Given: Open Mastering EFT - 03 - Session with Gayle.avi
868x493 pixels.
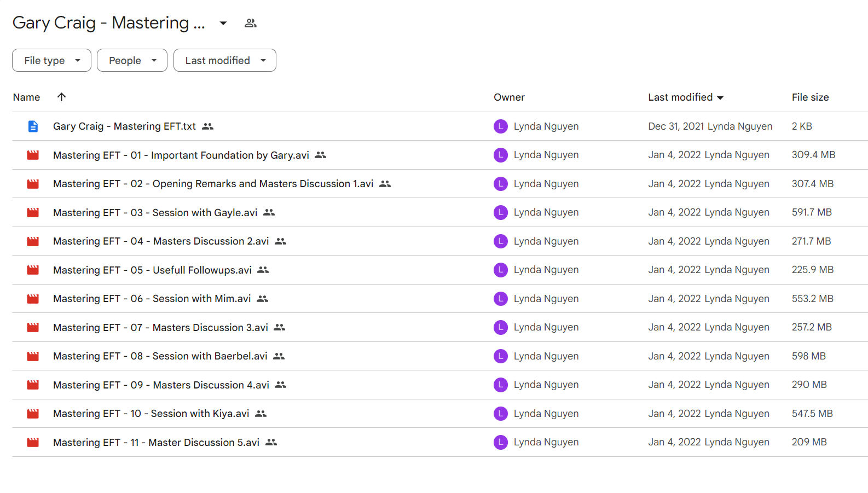Looking at the screenshot, I should (155, 213).
